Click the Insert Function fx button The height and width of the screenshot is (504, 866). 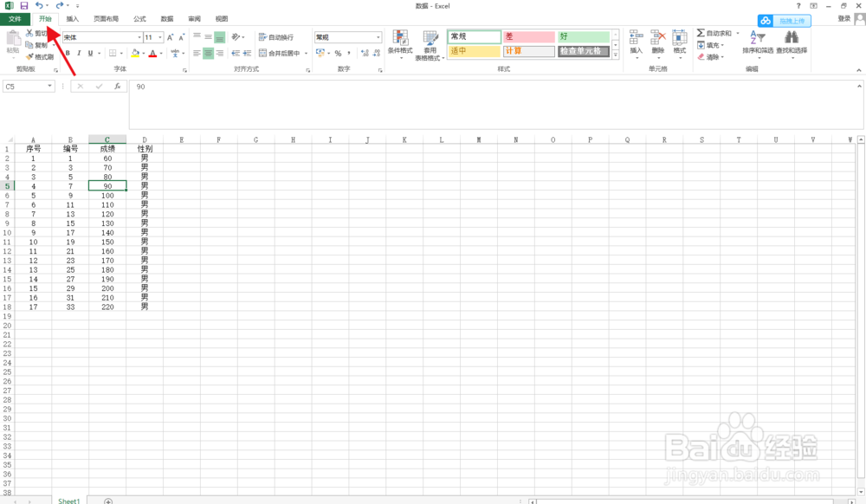point(117,87)
